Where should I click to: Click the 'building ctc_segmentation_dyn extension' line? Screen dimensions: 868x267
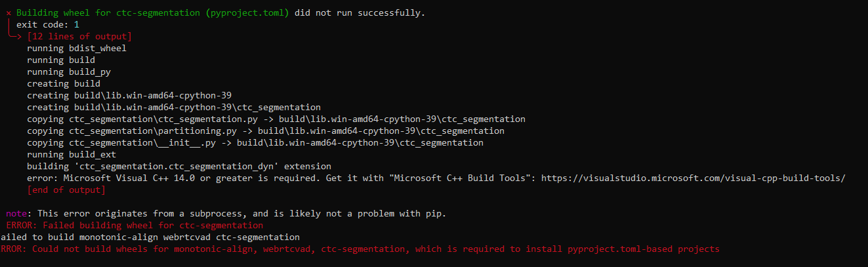179,166
